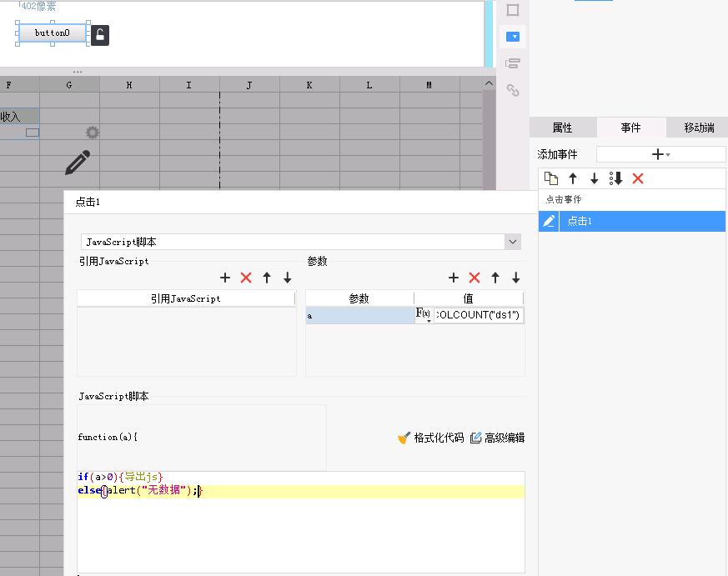Click the pencil edit icon beside 点击1
Viewport: 728px width, 576px height.
tap(549, 221)
